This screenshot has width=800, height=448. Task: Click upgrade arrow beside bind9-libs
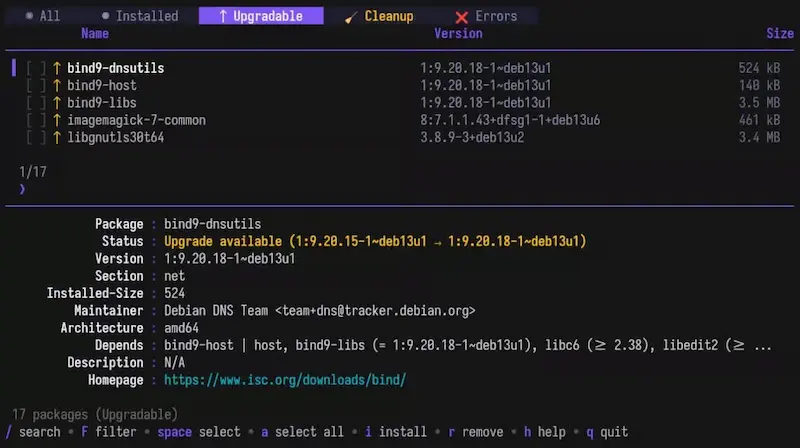(57, 103)
